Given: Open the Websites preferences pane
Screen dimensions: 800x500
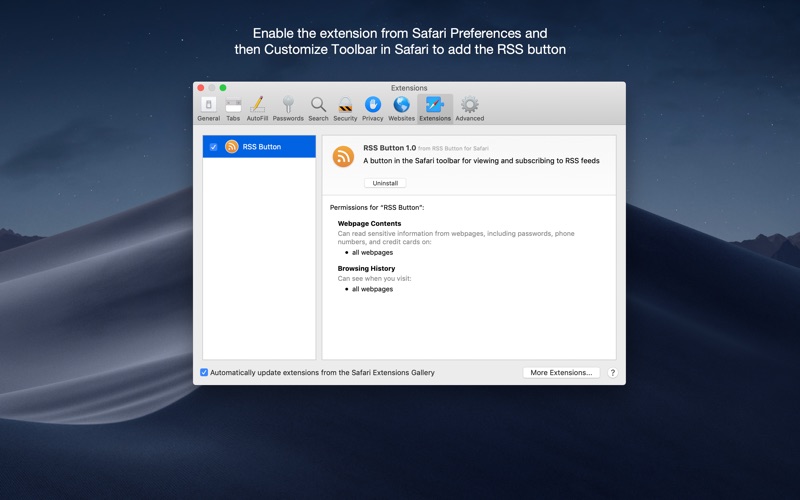Looking at the screenshot, I should pos(402,109).
